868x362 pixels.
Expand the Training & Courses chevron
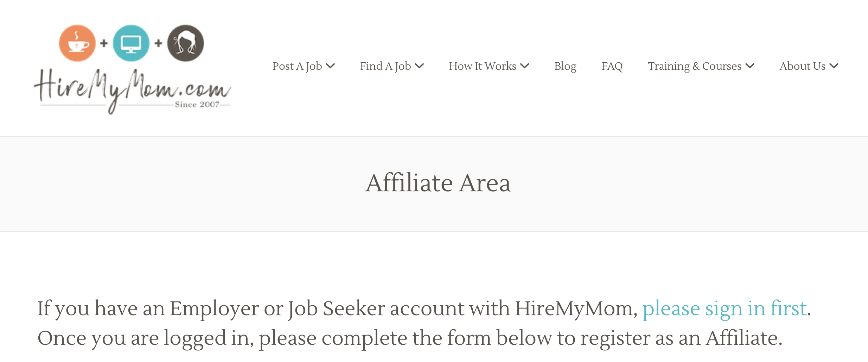click(750, 66)
